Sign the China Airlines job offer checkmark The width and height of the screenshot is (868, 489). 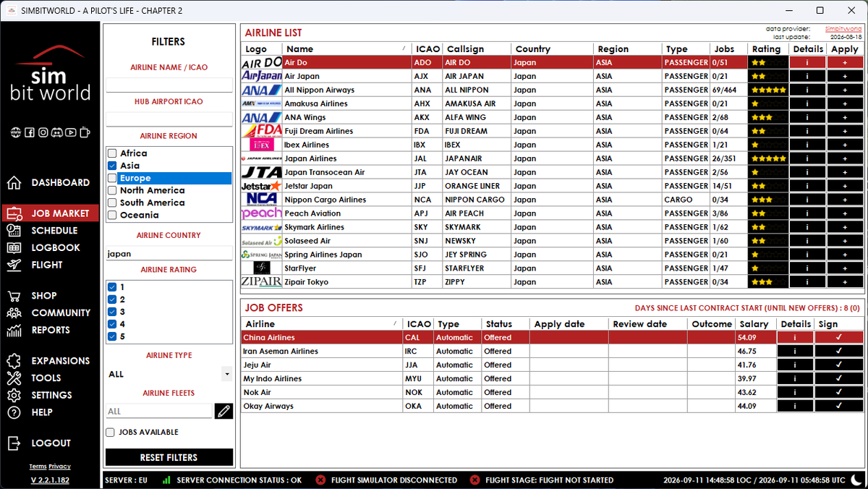point(839,338)
